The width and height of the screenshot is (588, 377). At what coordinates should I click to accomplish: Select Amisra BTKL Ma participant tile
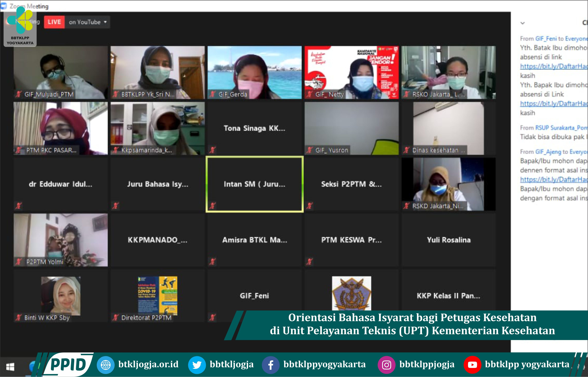coord(254,240)
